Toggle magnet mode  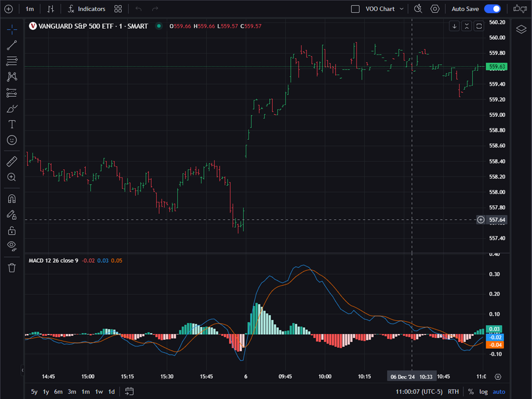tap(12, 198)
